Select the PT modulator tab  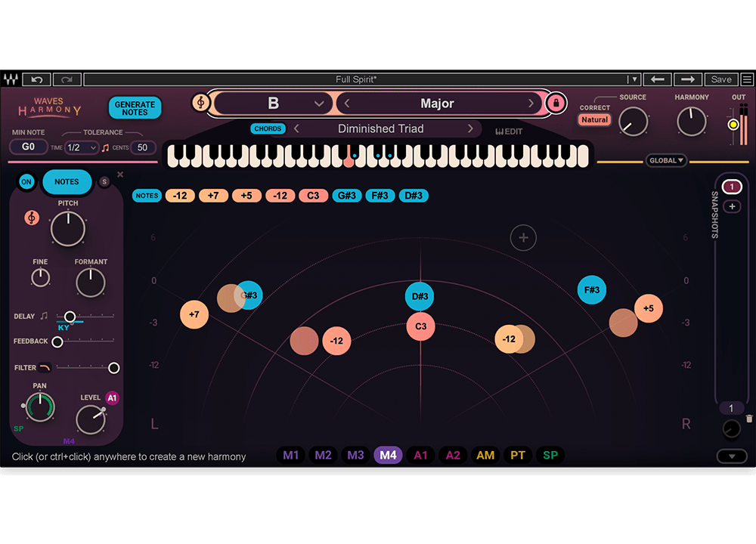point(518,456)
